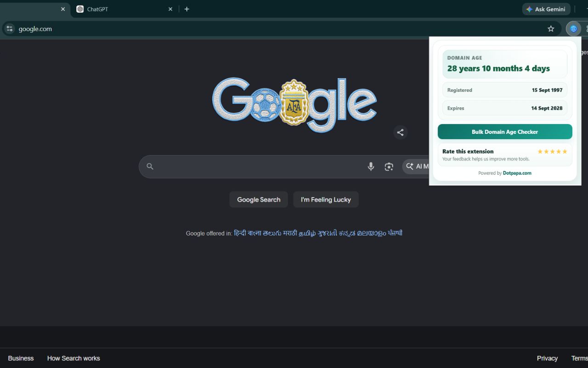Image resolution: width=588 pixels, height=368 pixels.
Task: Select the 28 years 10 months 4 days text
Action: click(498, 69)
